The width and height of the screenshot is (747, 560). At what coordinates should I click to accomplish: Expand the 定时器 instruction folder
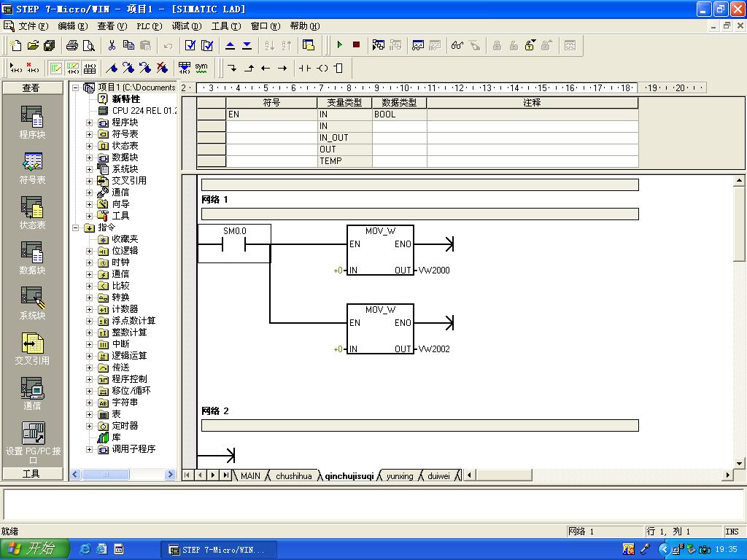point(90,426)
